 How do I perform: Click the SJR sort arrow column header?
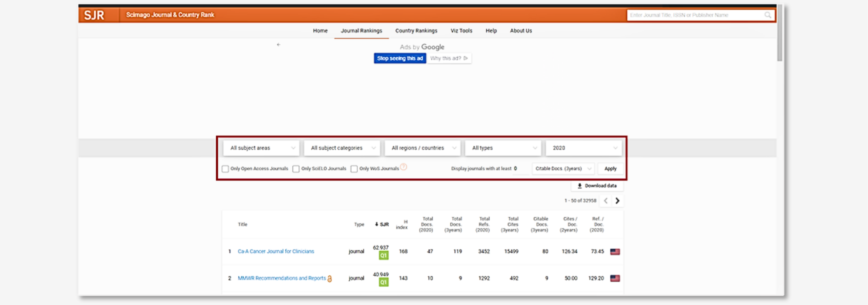pyautogui.click(x=382, y=224)
